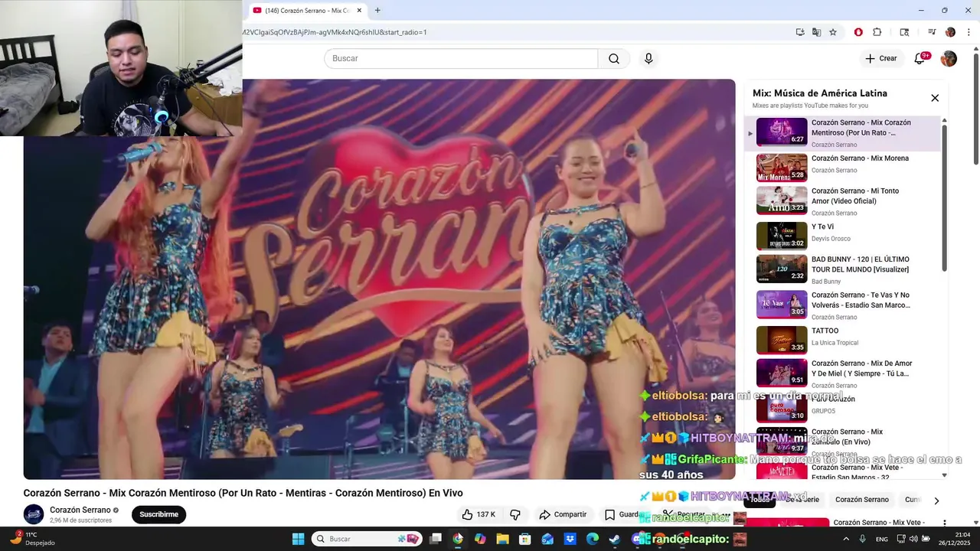980x551 pixels.
Task: Select the Todos filter chip
Action: tap(760, 500)
